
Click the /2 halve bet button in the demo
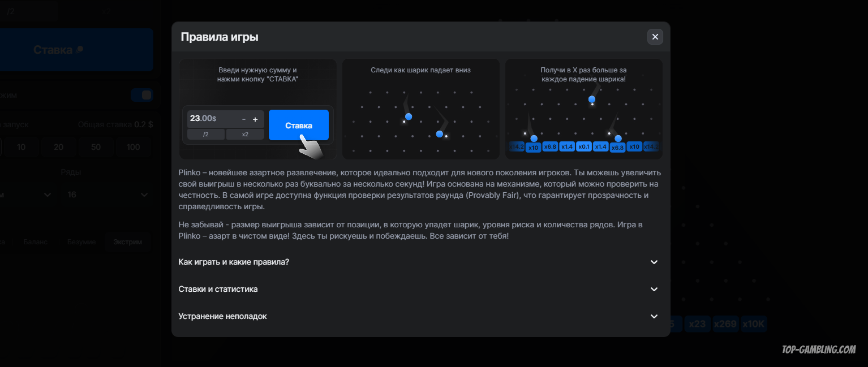(206, 135)
